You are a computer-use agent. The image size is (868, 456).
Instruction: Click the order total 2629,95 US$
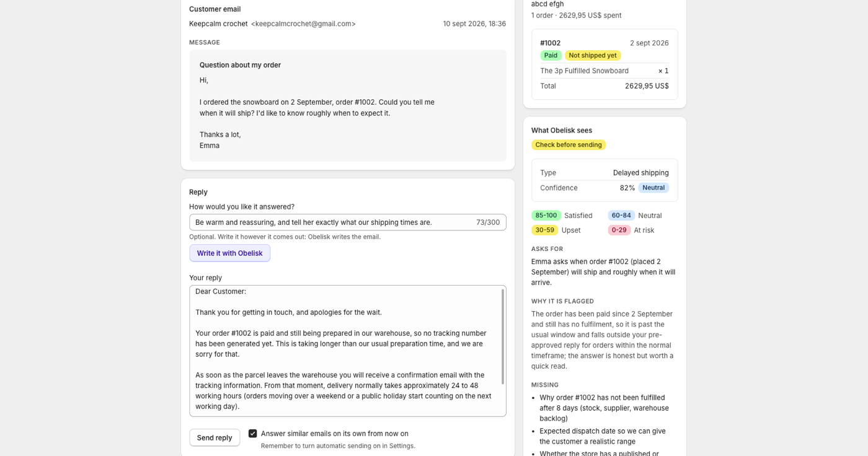pyautogui.click(x=647, y=86)
